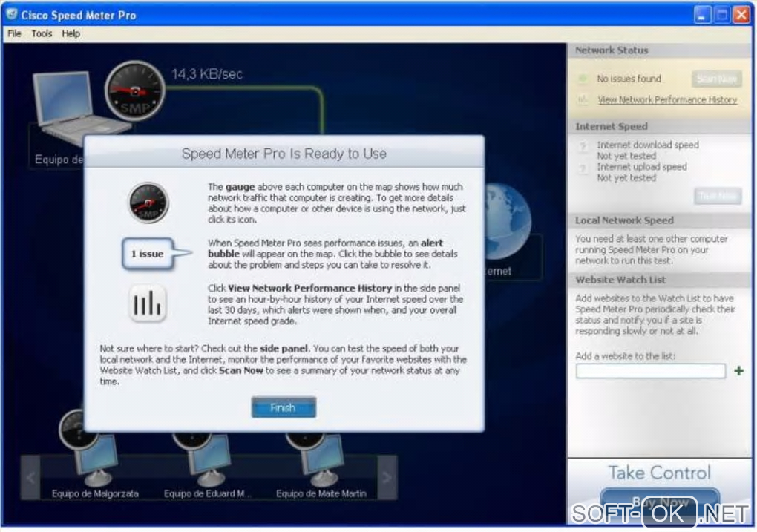Go to previous computers with left arrow
The height and width of the screenshot is (532, 757).
click(30, 478)
